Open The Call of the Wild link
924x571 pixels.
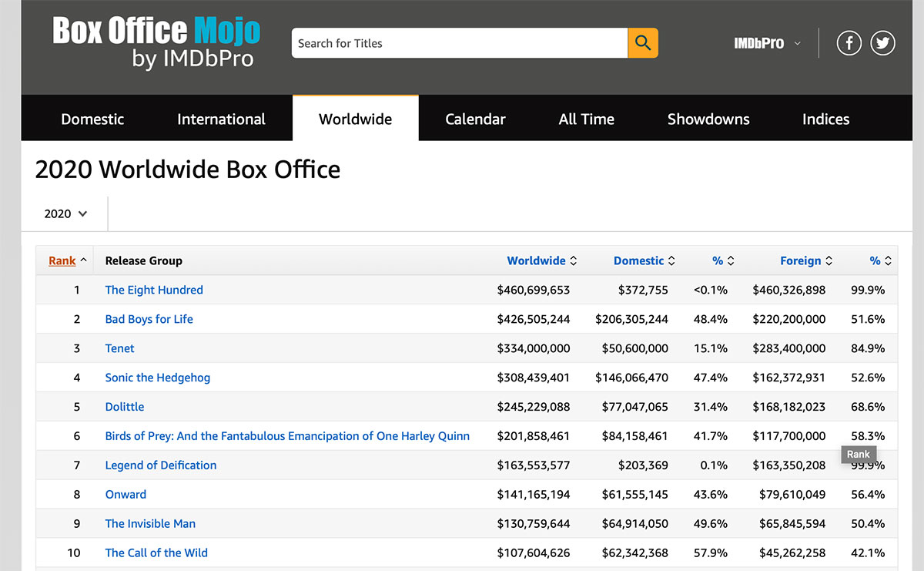156,553
